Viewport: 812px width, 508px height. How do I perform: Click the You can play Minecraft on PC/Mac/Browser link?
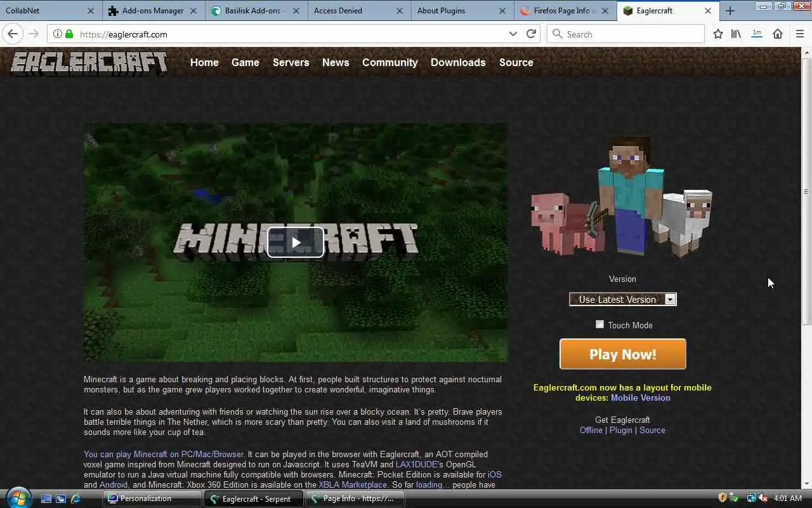(x=164, y=454)
